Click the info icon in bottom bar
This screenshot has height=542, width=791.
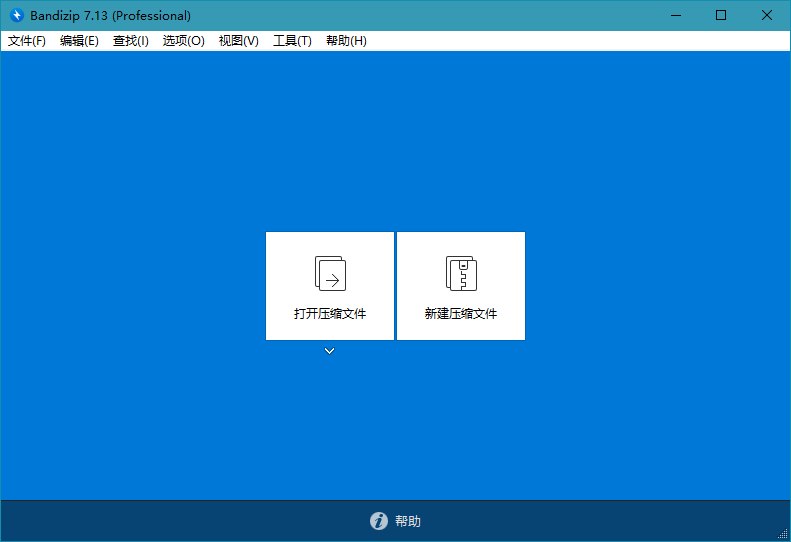(379, 521)
